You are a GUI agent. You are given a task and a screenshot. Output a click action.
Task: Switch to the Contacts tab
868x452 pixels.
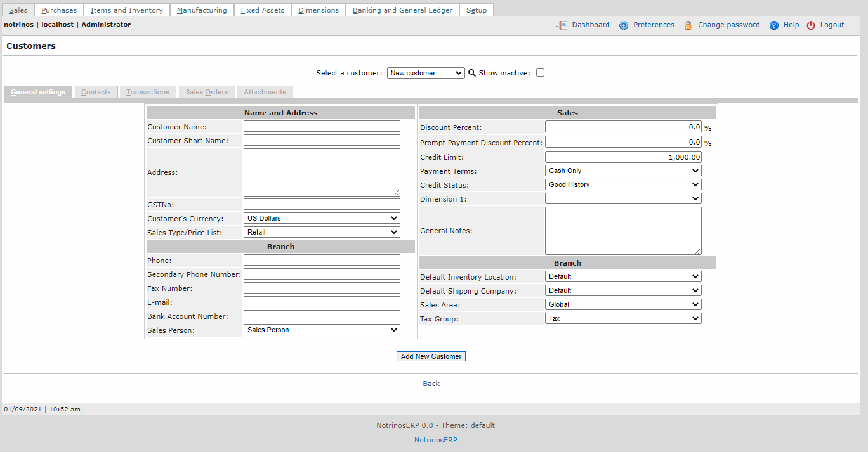pyautogui.click(x=96, y=91)
